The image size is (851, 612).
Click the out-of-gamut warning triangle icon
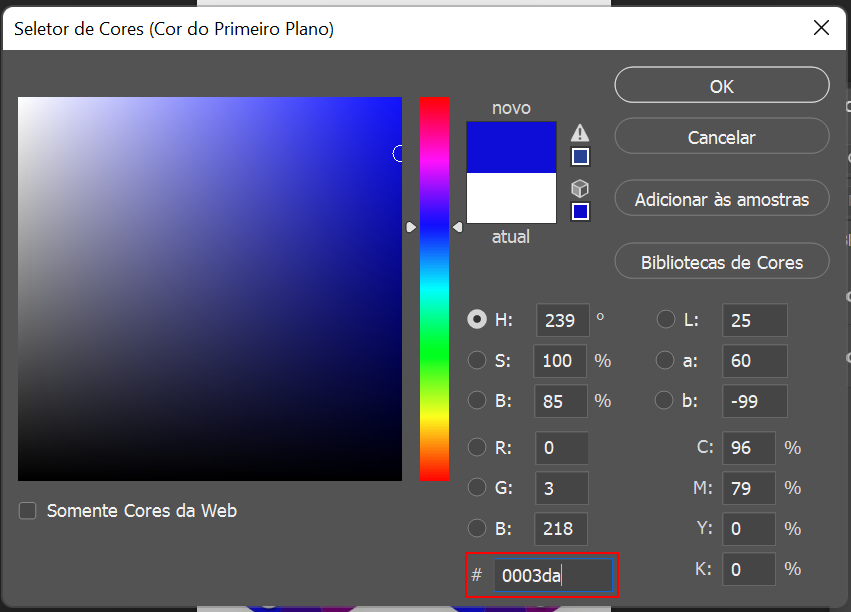(x=579, y=131)
